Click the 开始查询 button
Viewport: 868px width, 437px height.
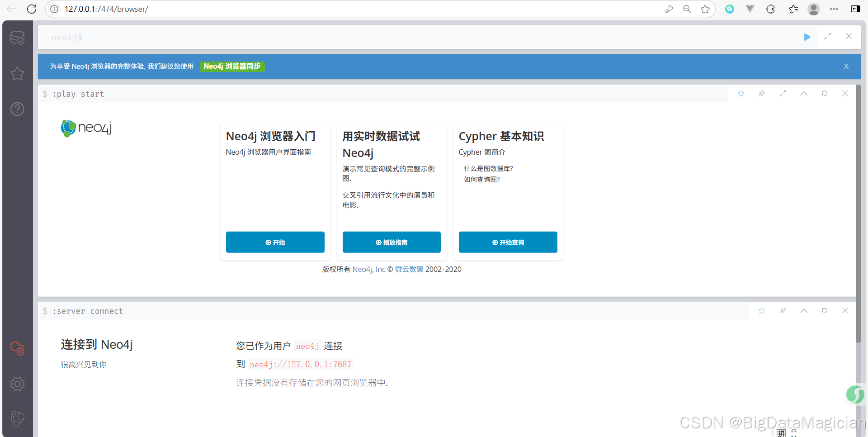(x=508, y=242)
